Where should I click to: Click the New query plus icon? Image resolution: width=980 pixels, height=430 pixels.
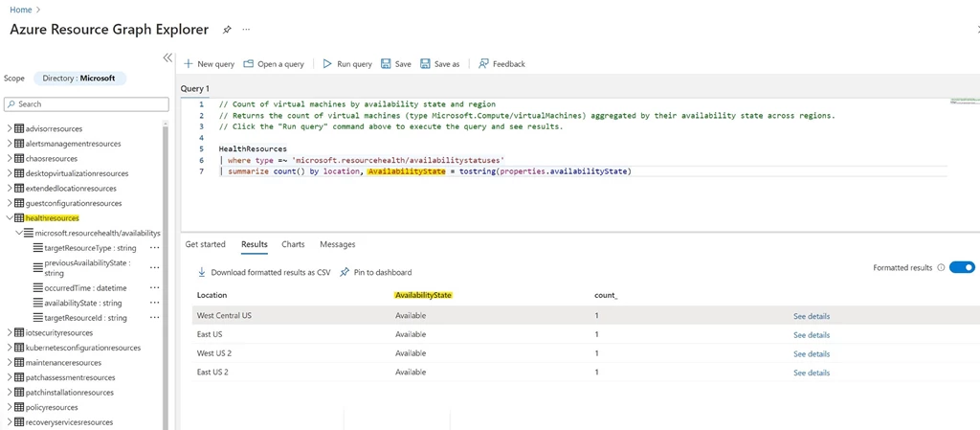point(189,64)
